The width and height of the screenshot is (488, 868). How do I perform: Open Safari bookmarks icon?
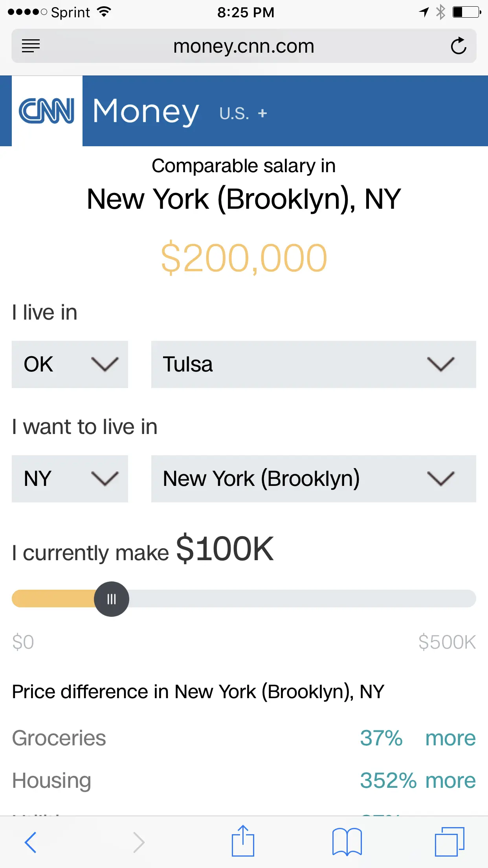[x=347, y=842]
